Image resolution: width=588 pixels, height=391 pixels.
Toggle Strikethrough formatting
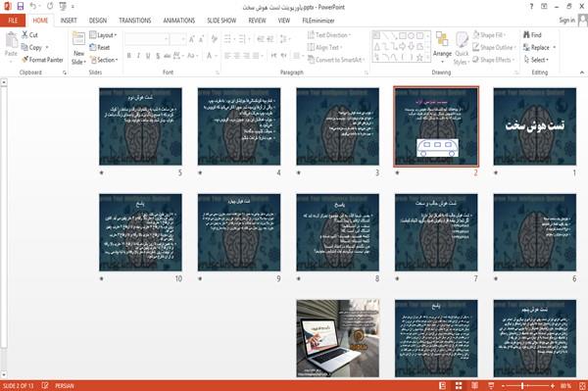point(168,56)
